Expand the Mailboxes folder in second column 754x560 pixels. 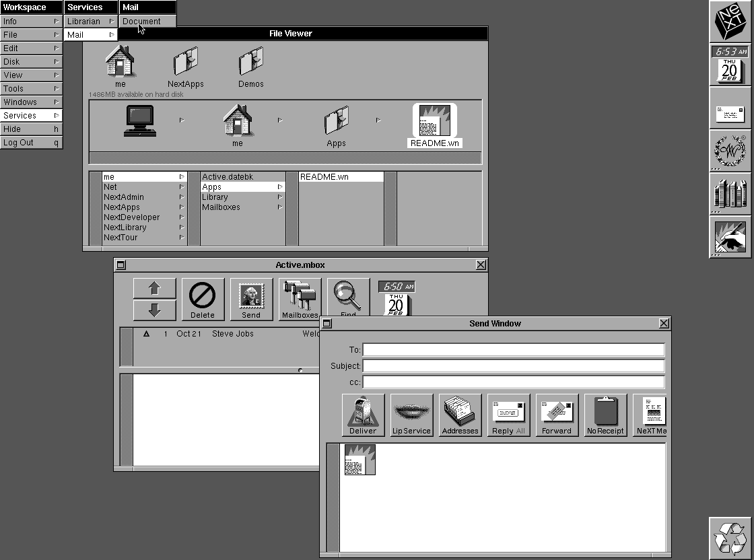(243, 207)
